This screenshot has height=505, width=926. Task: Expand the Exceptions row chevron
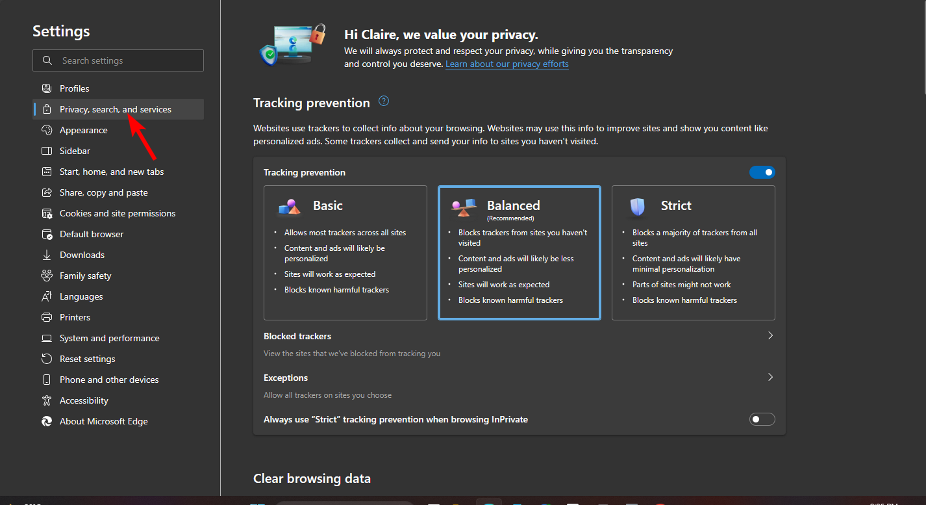(770, 378)
